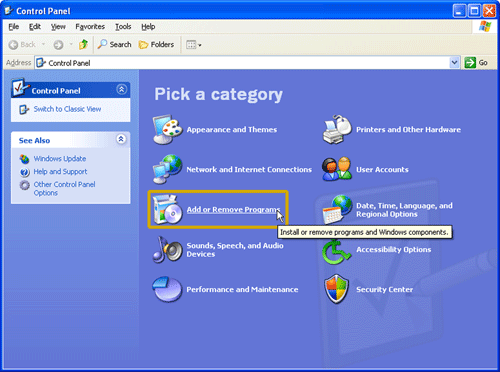
Task: Click the Switch to Classic View icon
Action: (24, 109)
